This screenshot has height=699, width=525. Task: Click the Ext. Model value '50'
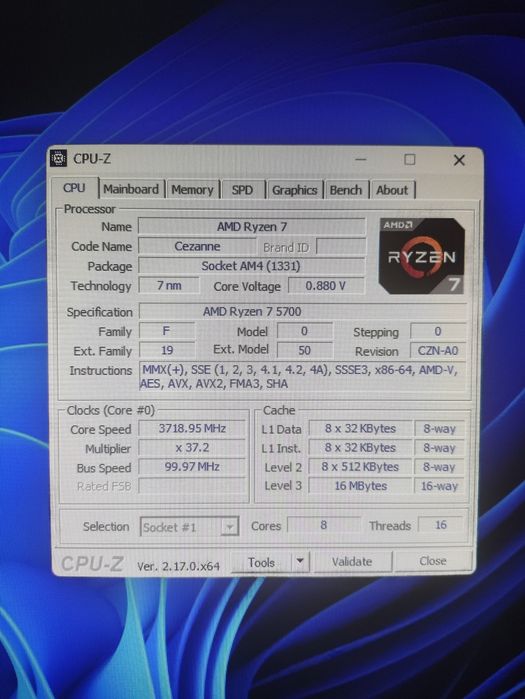(x=304, y=350)
